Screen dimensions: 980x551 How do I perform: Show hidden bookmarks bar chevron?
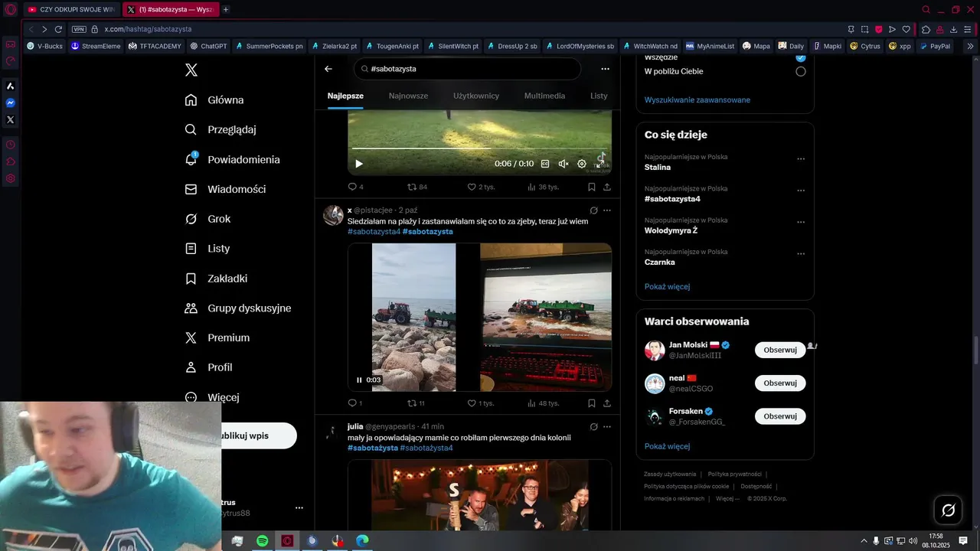(x=970, y=46)
